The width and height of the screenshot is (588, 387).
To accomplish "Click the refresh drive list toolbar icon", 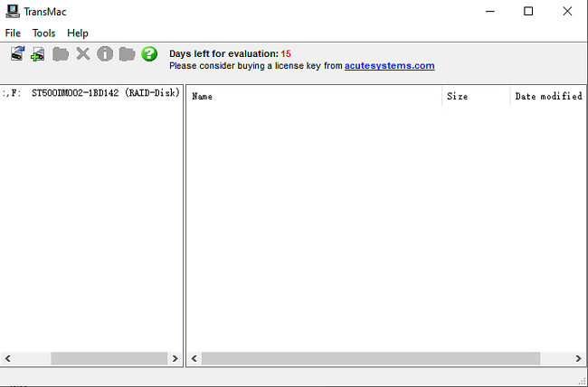I will click(x=17, y=54).
